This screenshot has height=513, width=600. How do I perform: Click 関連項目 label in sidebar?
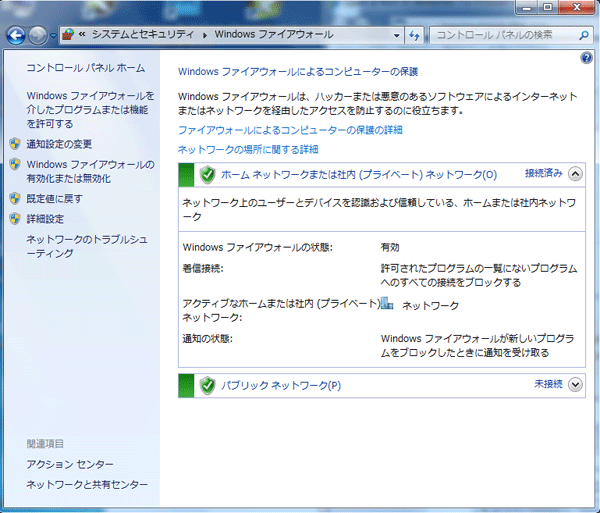pyautogui.click(x=45, y=444)
